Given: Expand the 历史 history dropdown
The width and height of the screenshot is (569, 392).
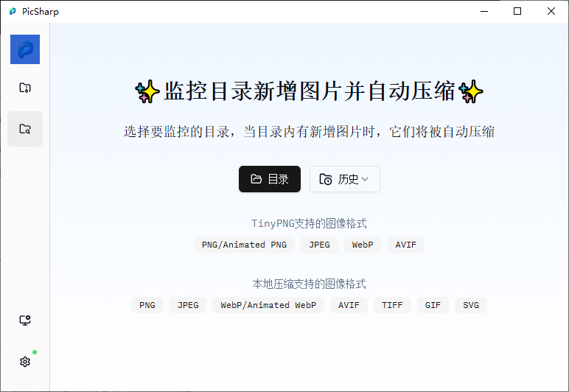Looking at the screenshot, I should click(x=345, y=179).
